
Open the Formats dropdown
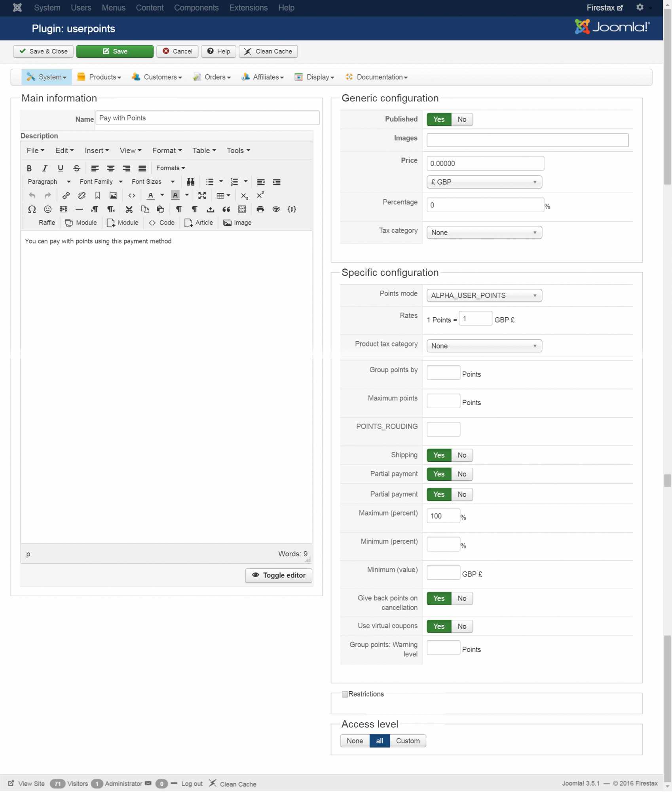171,168
